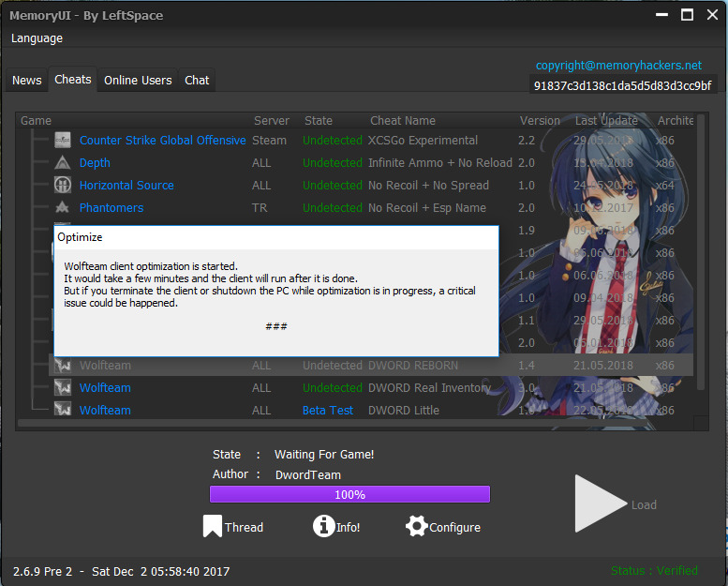Sort by the State column header
728x586 pixels.
coord(318,121)
